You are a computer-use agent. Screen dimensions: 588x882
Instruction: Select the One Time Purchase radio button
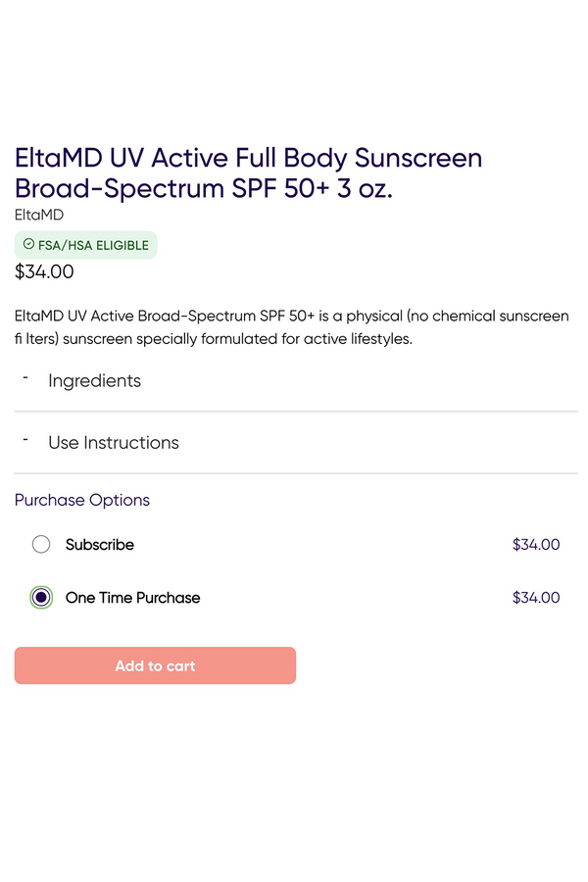point(41,598)
